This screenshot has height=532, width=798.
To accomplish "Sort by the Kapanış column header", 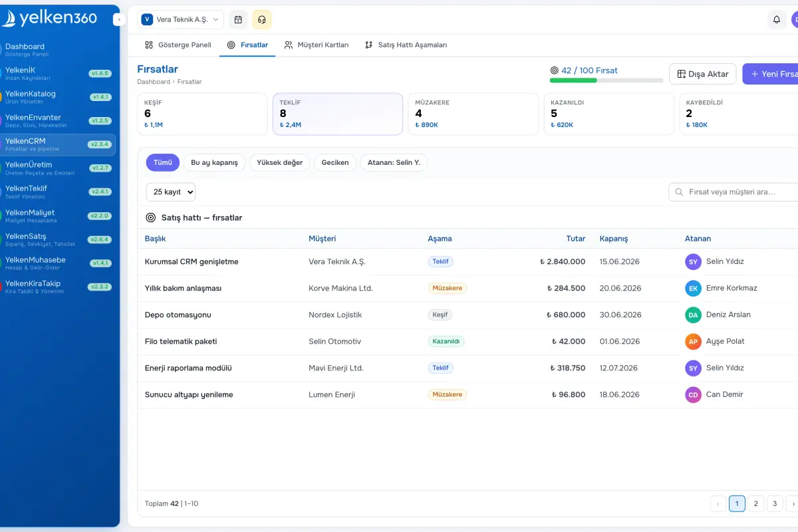I will tap(614, 238).
